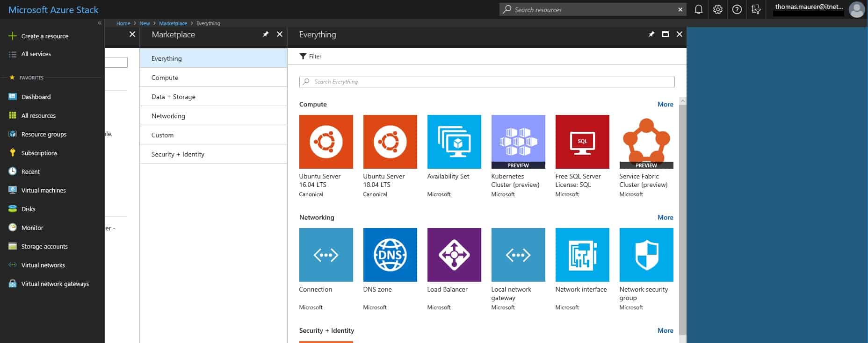This screenshot has height=343, width=868.
Task: Click the Filter funnel button
Action: click(x=311, y=56)
